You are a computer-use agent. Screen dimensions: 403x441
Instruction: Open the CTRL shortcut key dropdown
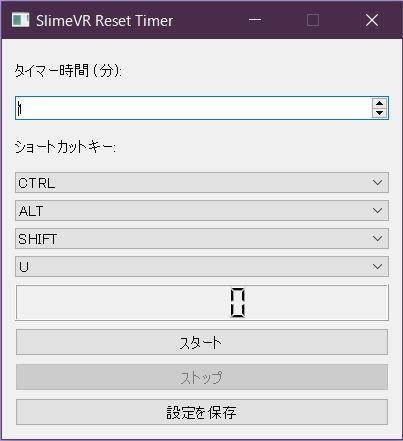tap(202, 183)
